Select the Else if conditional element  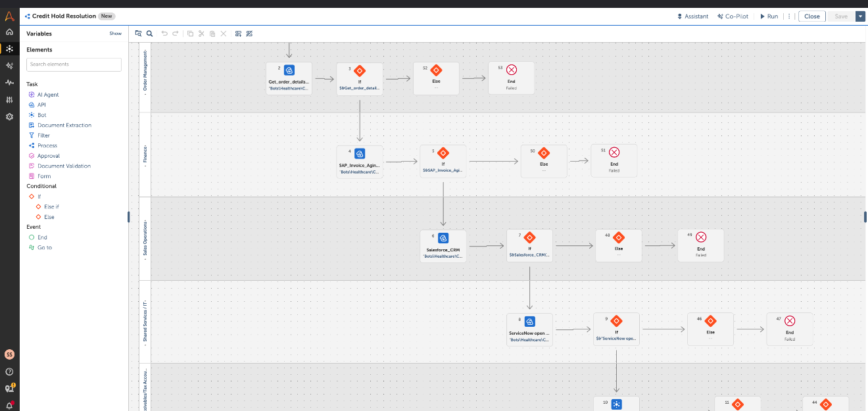point(47,206)
